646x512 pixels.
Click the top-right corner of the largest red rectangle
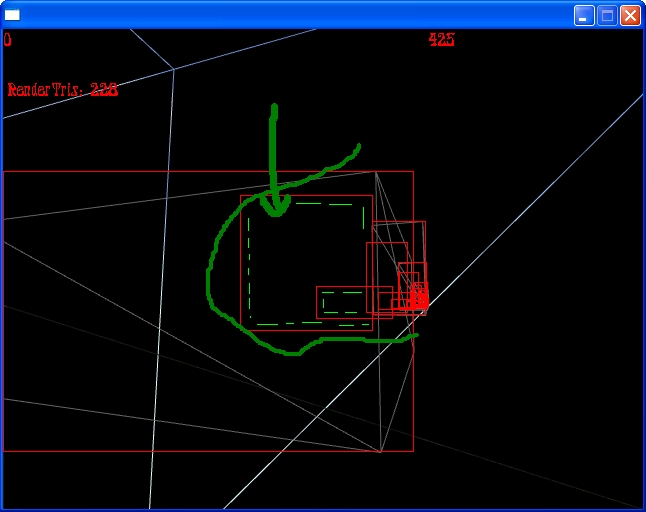pos(413,171)
